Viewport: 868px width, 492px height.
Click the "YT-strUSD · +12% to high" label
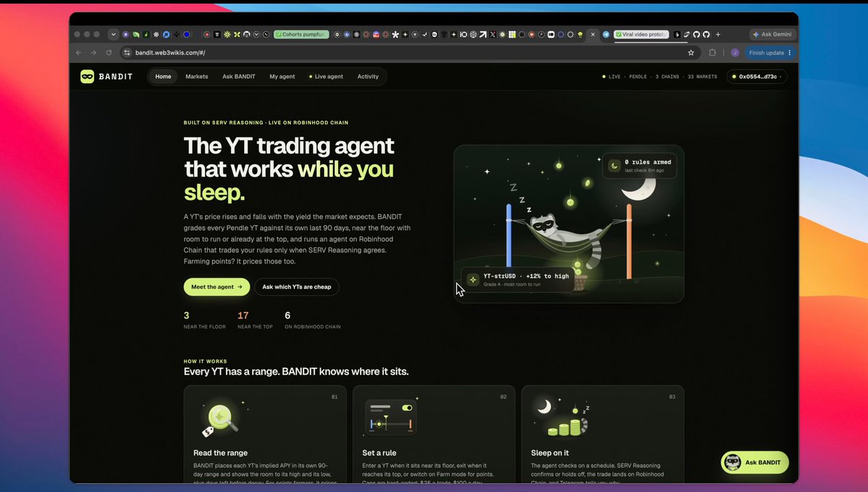click(526, 276)
